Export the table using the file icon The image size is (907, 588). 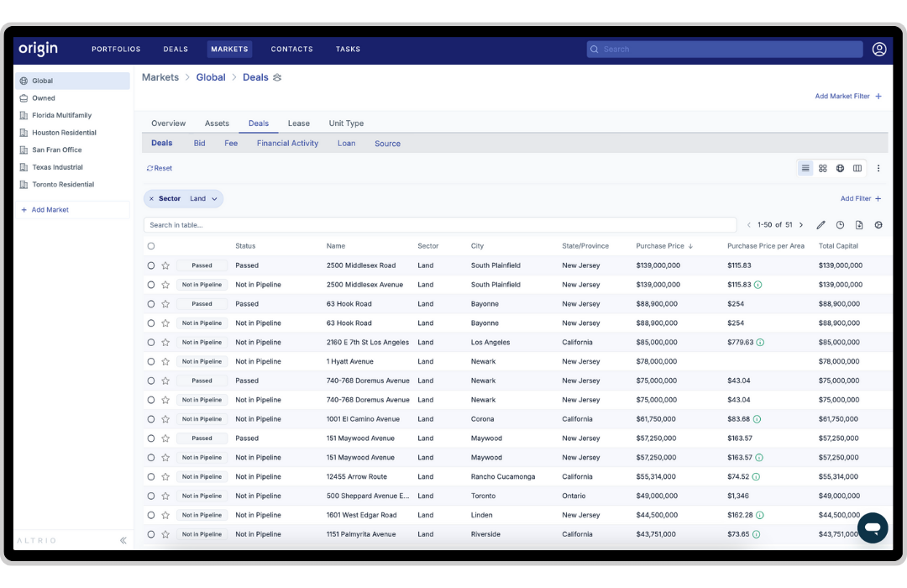859,225
